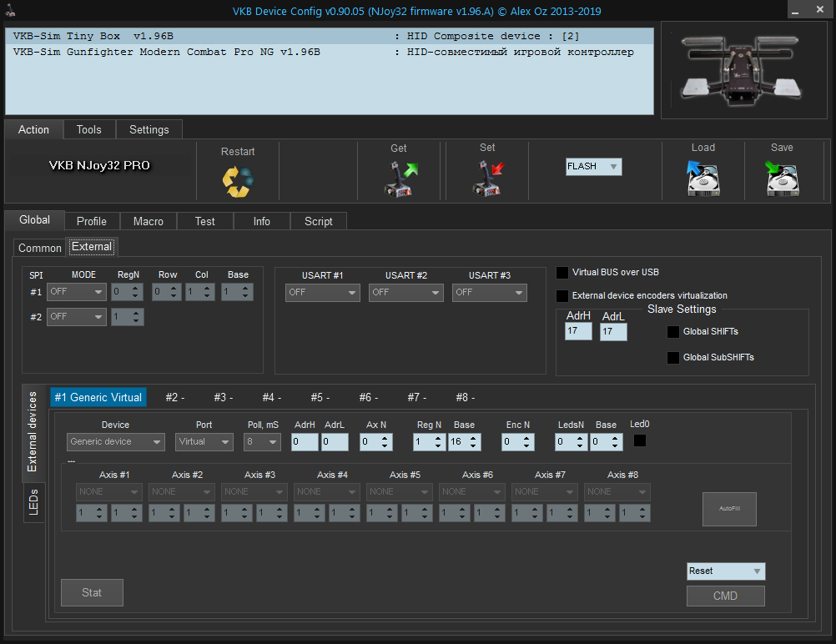Enable Global SubSHIFTs checkbox
The image size is (836, 644).
(673, 357)
